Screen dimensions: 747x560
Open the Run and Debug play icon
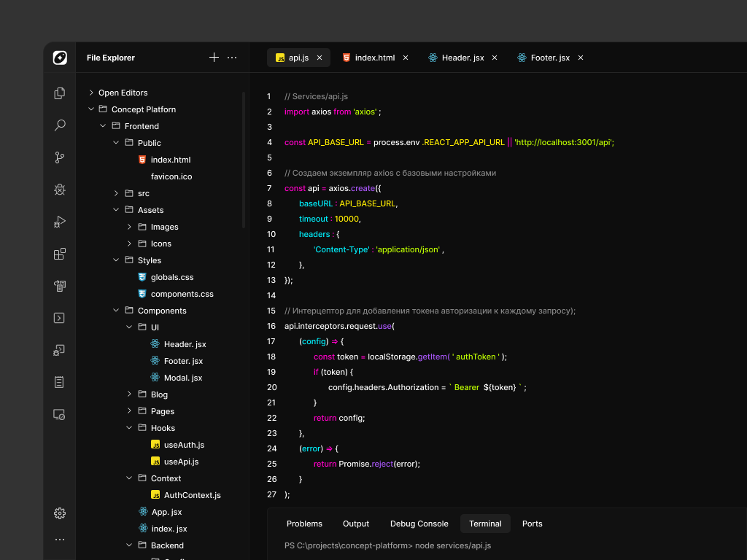point(60,222)
